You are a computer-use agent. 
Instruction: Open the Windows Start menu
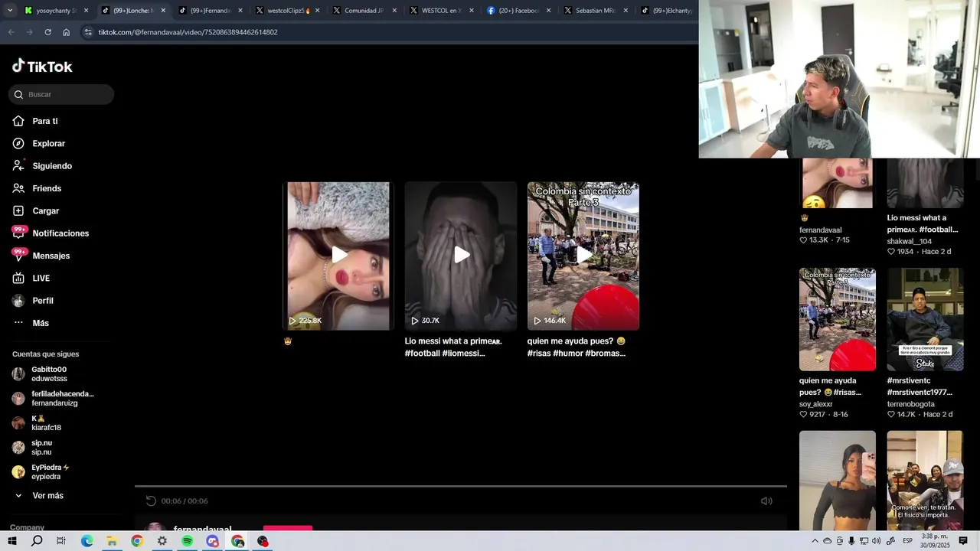[11, 541]
